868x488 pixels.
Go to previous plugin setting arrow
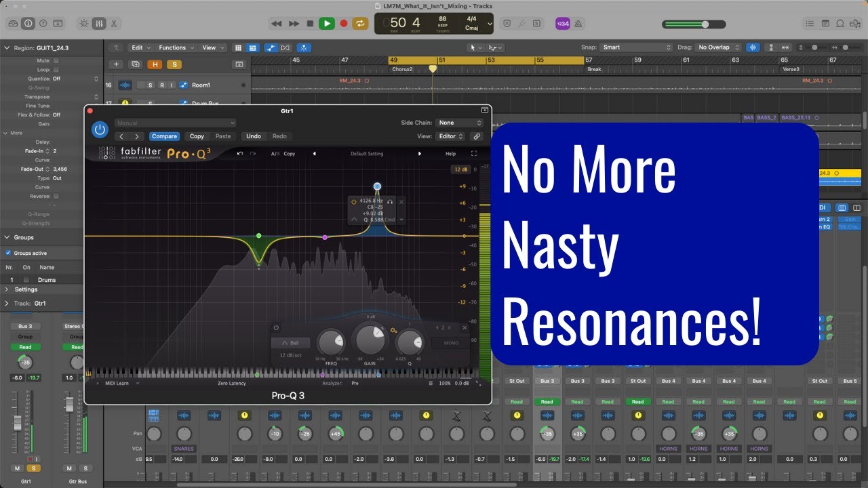pyautogui.click(x=121, y=136)
